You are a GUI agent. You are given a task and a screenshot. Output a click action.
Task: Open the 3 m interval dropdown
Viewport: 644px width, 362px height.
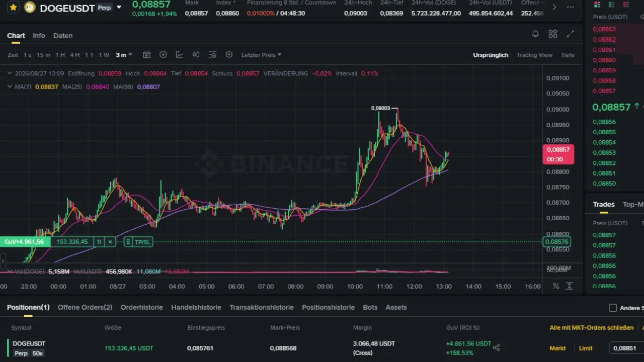(x=124, y=55)
